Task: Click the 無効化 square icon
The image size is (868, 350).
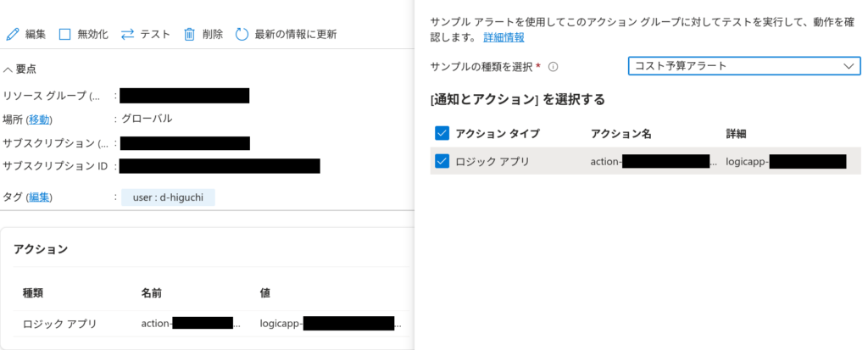Action: [65, 35]
